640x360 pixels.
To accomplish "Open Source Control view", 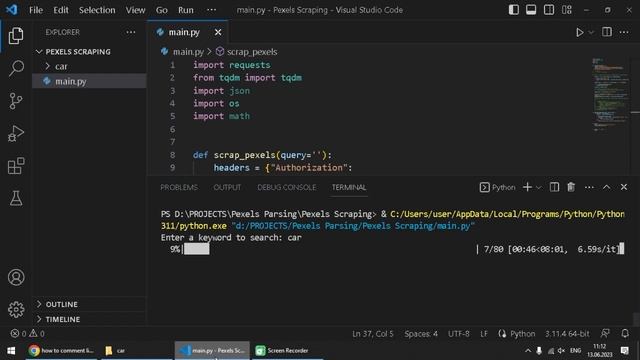I will click(16, 101).
